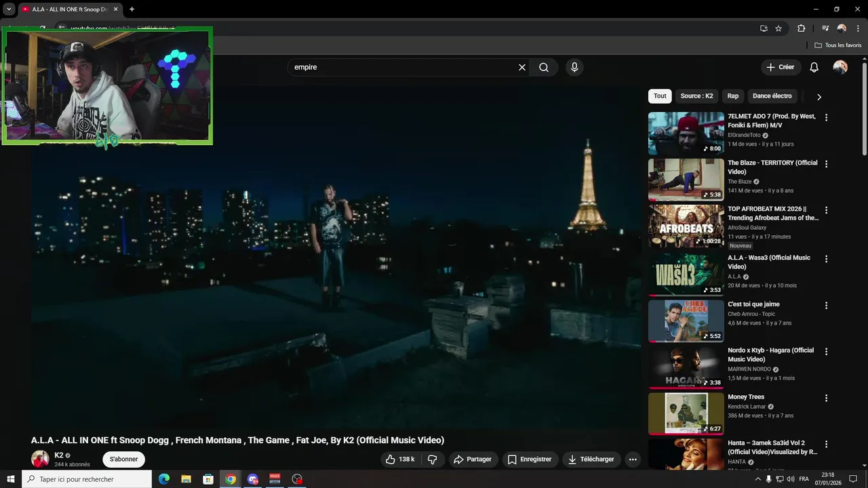Select the Dance électro filter chip

[772, 96]
